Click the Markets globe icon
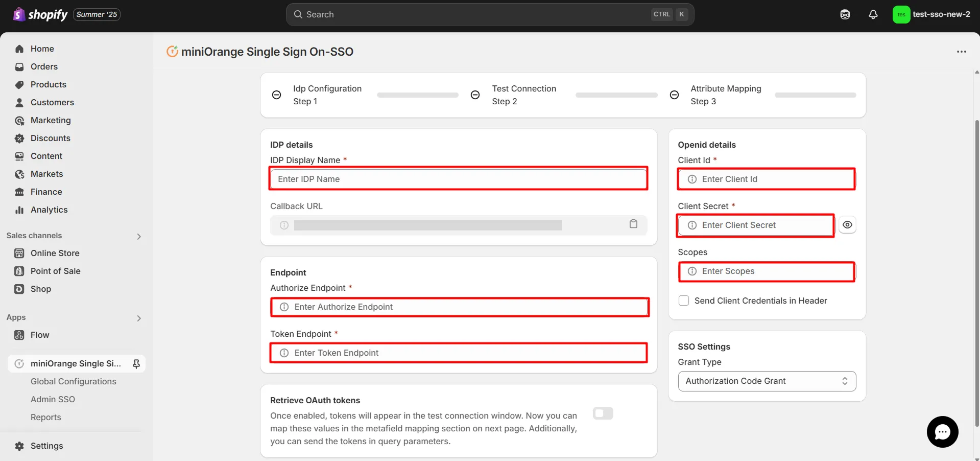The image size is (980, 461). (19, 174)
